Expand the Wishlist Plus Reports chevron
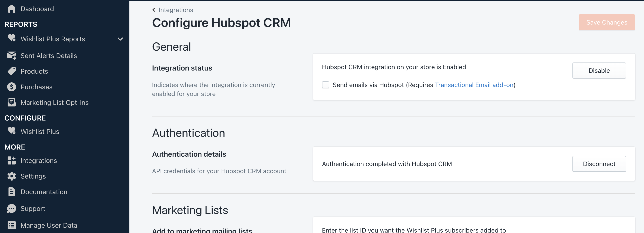This screenshot has height=233, width=644. [x=120, y=39]
